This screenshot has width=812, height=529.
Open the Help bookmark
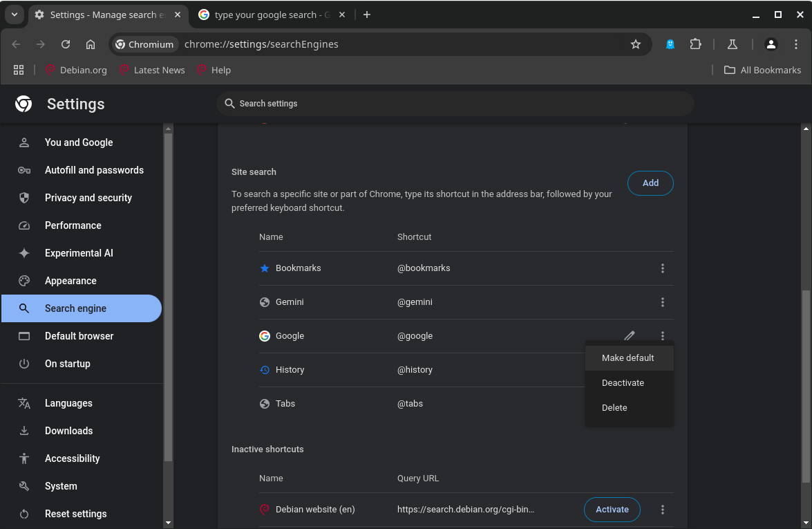click(x=214, y=70)
